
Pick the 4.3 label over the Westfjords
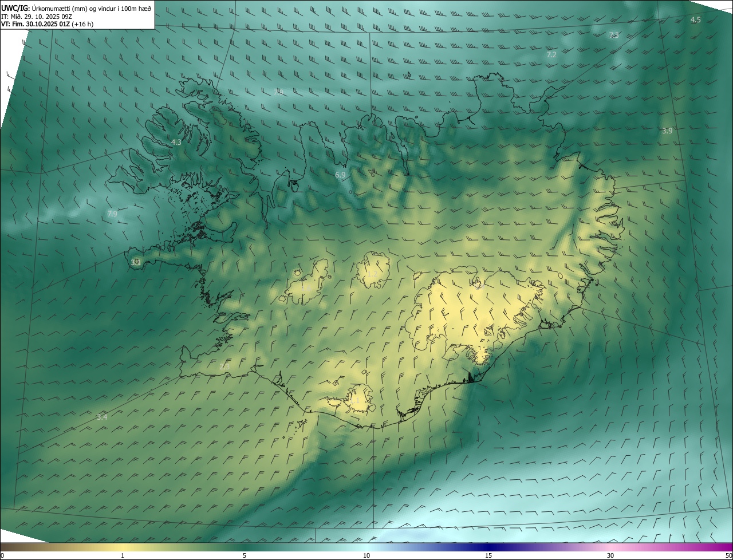(176, 142)
